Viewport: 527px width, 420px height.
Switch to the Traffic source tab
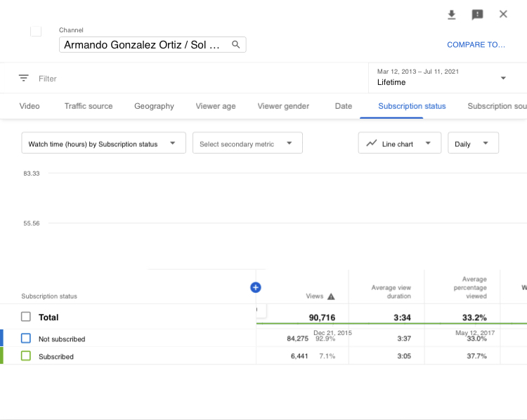click(89, 106)
